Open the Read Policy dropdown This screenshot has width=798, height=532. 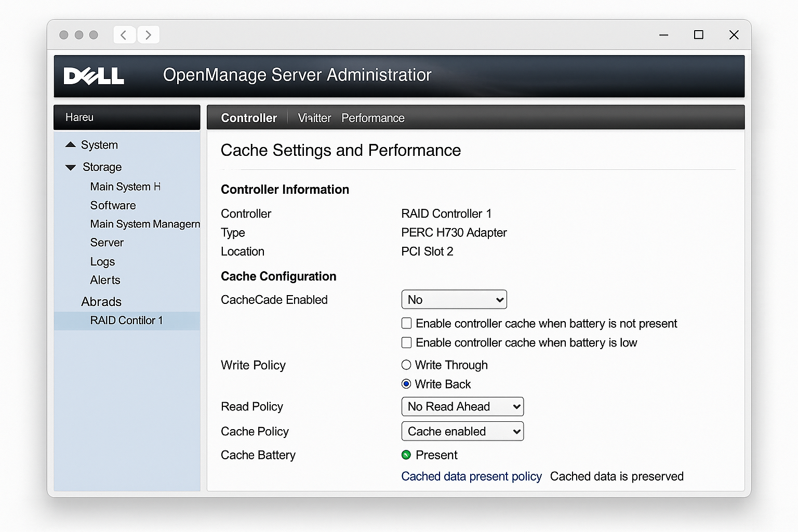point(462,406)
